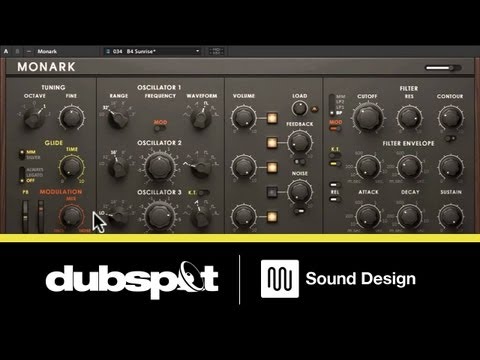Click the A snapshot button in header

(6, 51)
